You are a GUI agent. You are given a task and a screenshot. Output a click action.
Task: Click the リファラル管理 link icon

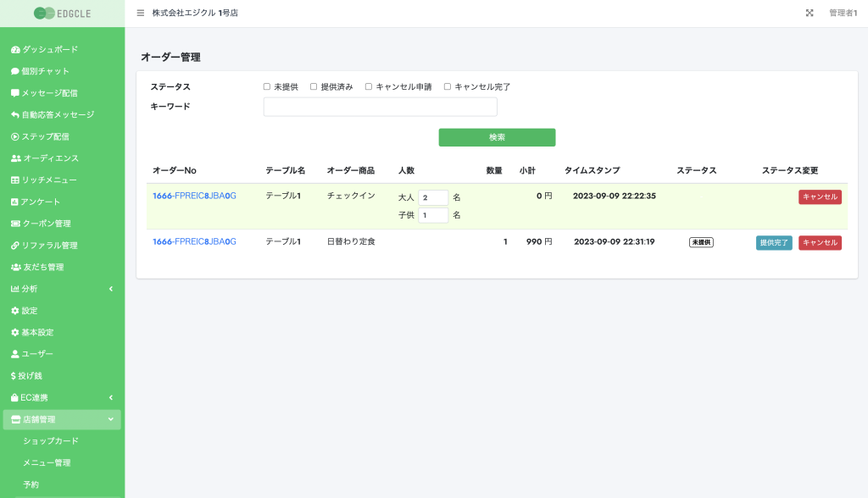tap(15, 245)
